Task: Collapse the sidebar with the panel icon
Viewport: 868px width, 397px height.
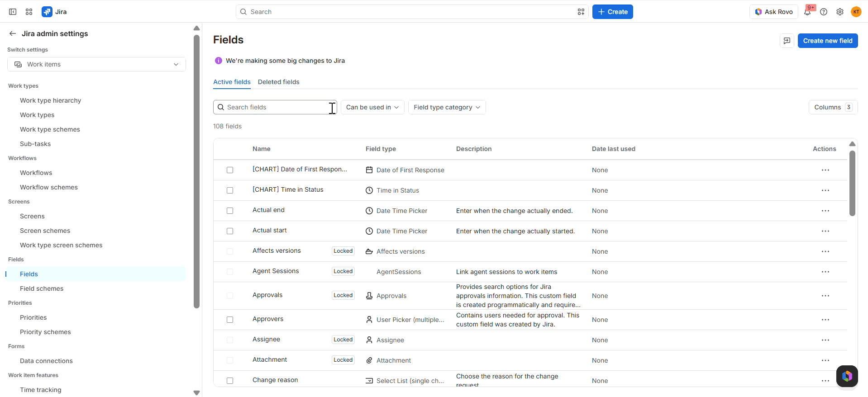Action: click(13, 12)
